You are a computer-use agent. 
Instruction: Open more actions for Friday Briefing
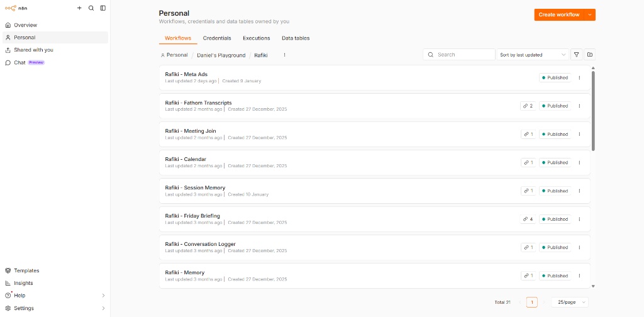579,220
